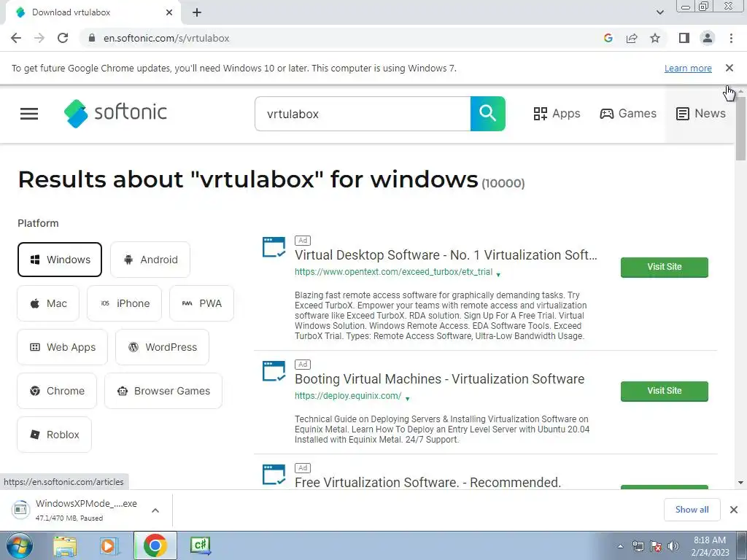Open Windows Explorer from the taskbar
The image size is (747, 560).
65,545
